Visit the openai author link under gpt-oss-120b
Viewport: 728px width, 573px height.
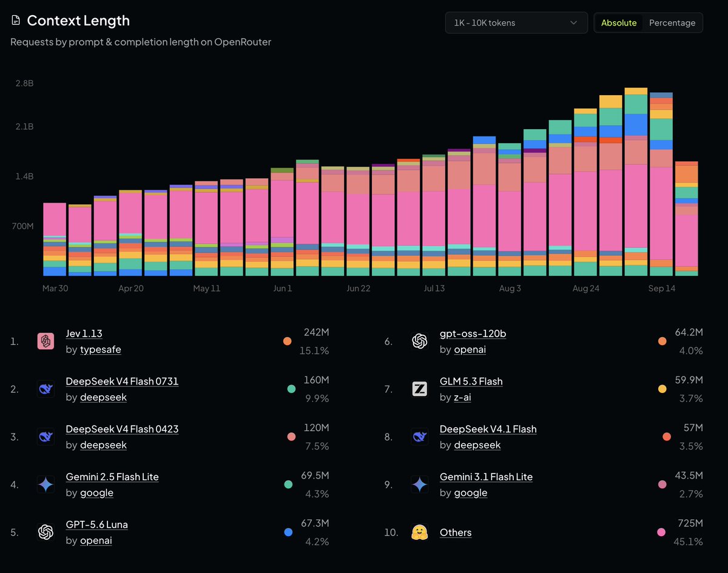(470, 350)
